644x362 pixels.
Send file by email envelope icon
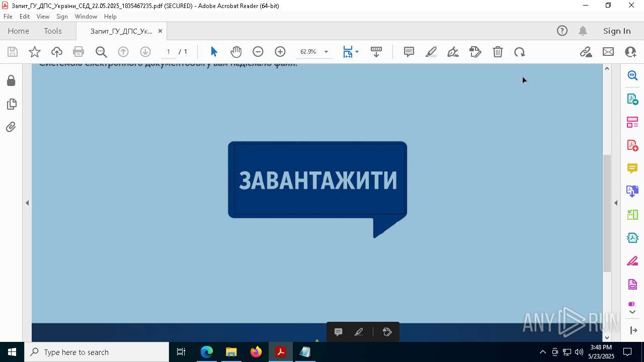pyautogui.click(x=608, y=52)
